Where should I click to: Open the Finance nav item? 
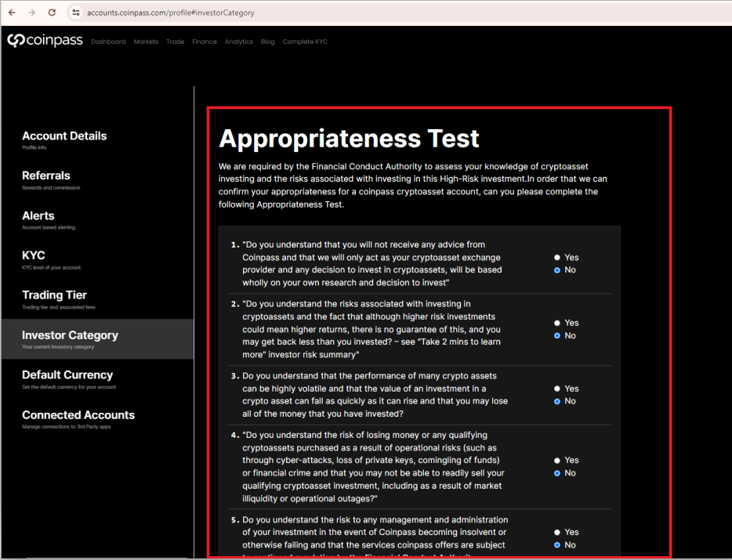tap(205, 42)
